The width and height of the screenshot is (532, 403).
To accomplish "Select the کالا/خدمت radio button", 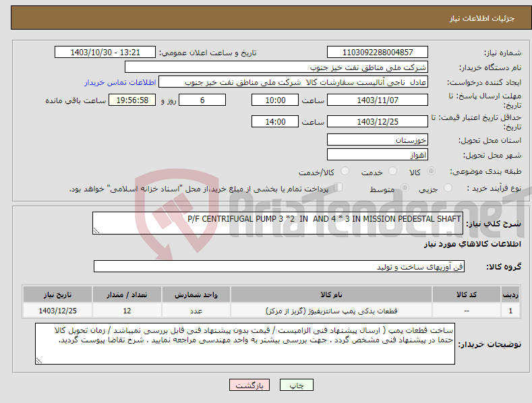I will coord(345,171).
